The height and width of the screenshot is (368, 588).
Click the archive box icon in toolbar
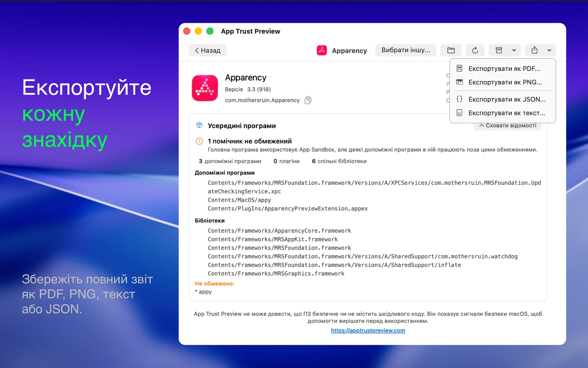click(x=499, y=50)
